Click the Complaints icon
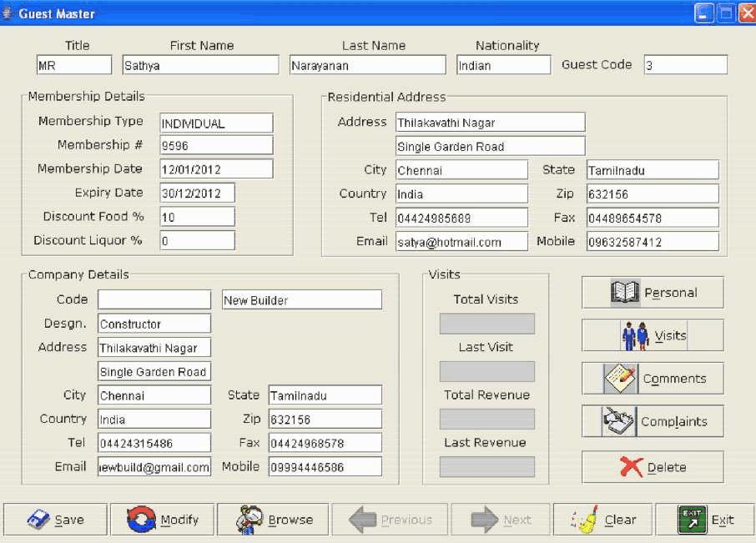Image resolution: width=756 pixels, height=543 pixels. [x=618, y=421]
